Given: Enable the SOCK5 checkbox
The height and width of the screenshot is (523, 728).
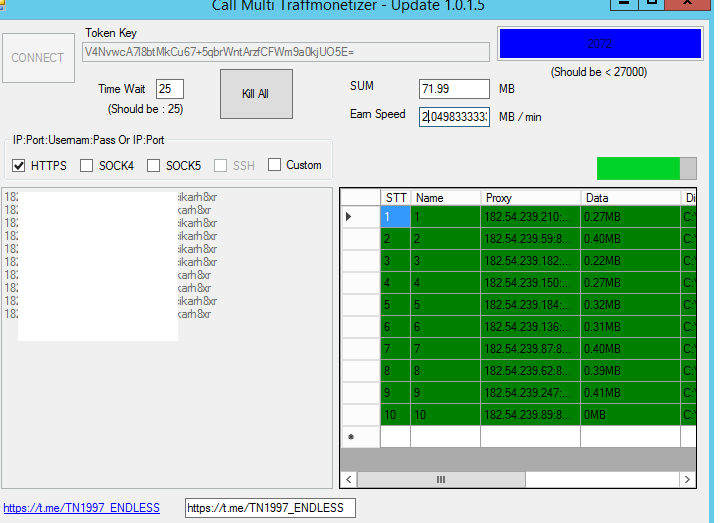Looking at the screenshot, I should point(154,165).
